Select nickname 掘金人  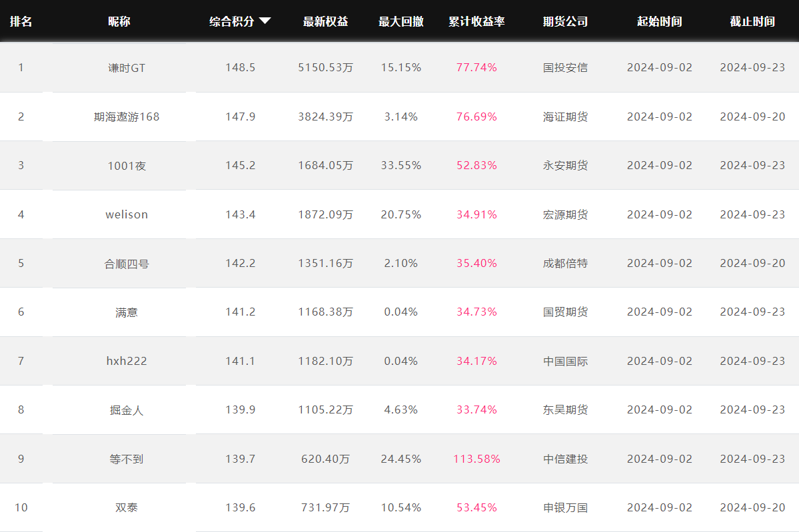[x=127, y=409]
